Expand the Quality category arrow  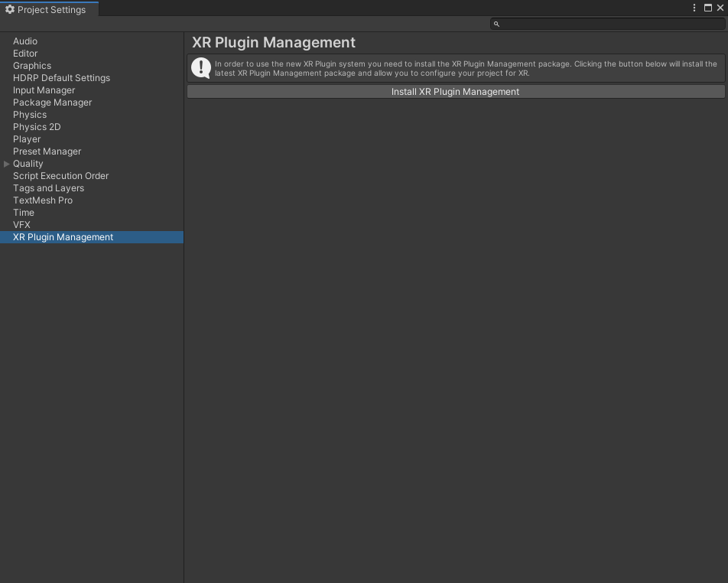(x=6, y=164)
